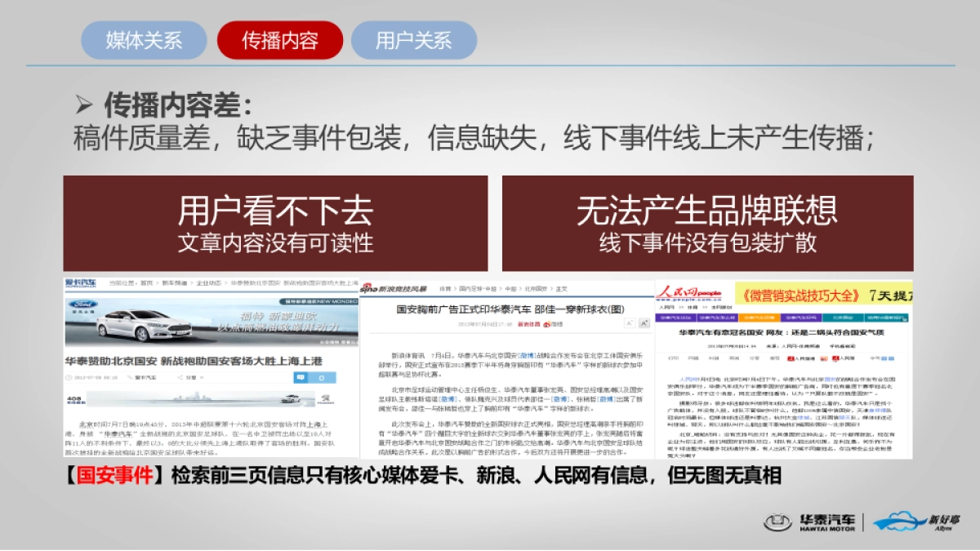
Task: Click the Peugeot lion logo in the 408 banner
Action: [x=325, y=398]
